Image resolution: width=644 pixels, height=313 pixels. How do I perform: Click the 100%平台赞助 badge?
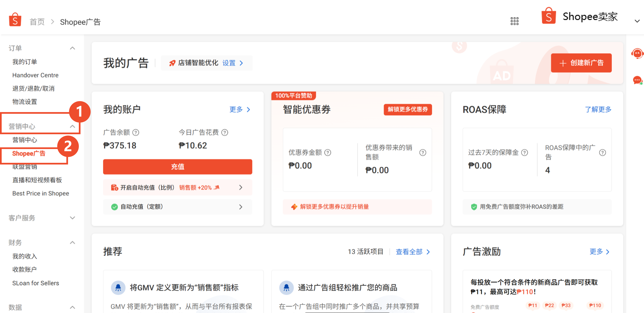294,95
